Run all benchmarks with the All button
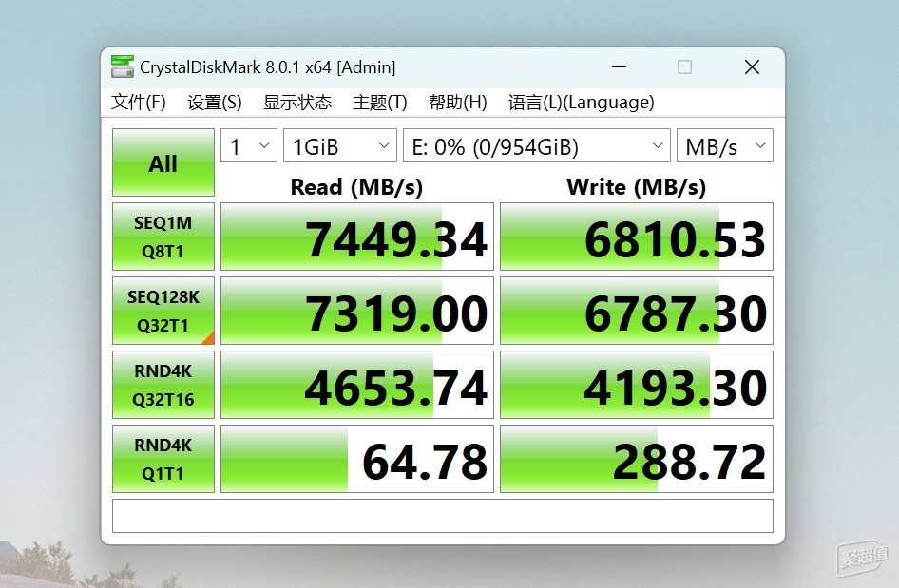The image size is (899, 588). (x=163, y=162)
